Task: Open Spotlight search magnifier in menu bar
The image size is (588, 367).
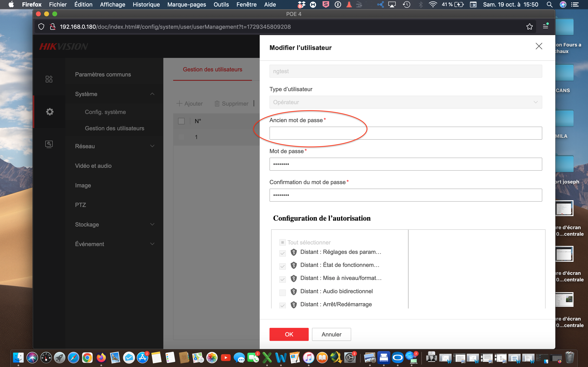Action: (x=549, y=4)
